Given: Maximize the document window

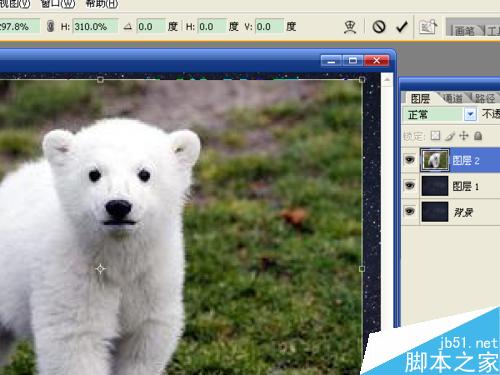Looking at the screenshot, I should [x=353, y=61].
